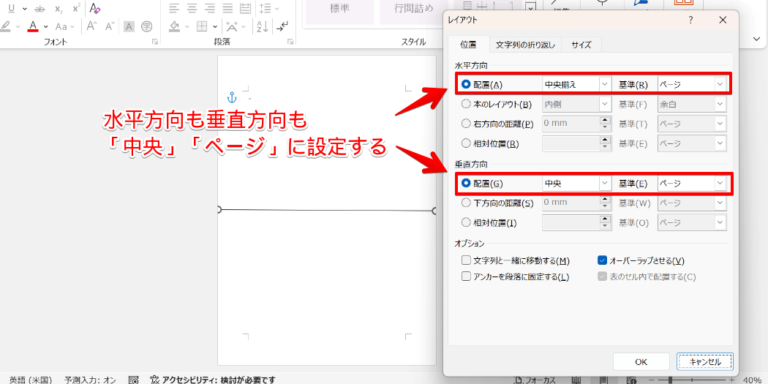Select 右方向の距離(P) radio button
Viewport: 768px width, 384px height.
point(465,124)
